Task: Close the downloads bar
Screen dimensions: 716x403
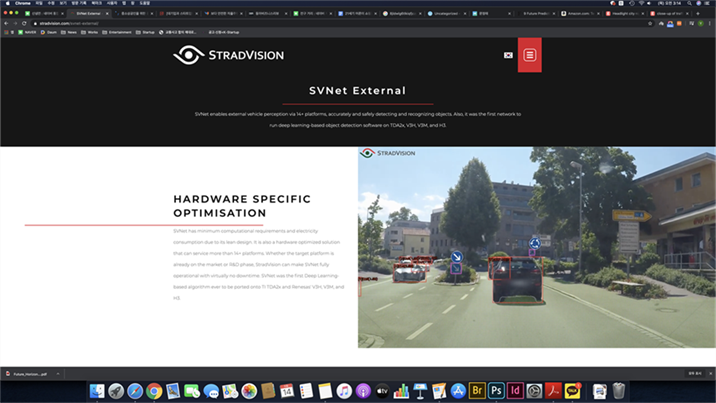Action: click(710, 373)
